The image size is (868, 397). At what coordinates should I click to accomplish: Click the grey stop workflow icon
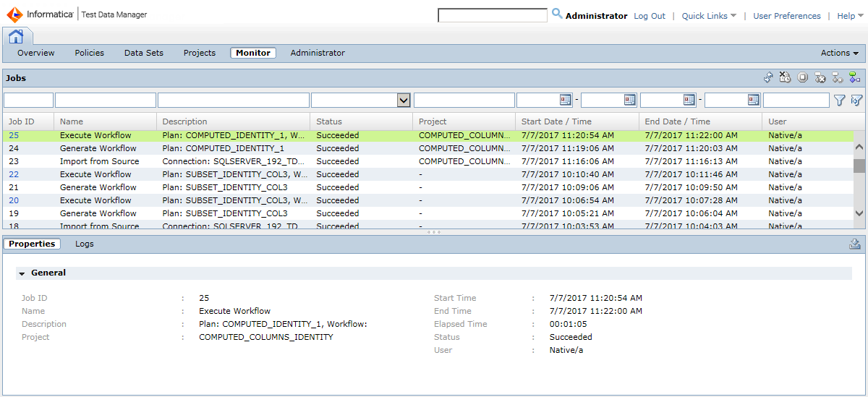click(x=837, y=77)
